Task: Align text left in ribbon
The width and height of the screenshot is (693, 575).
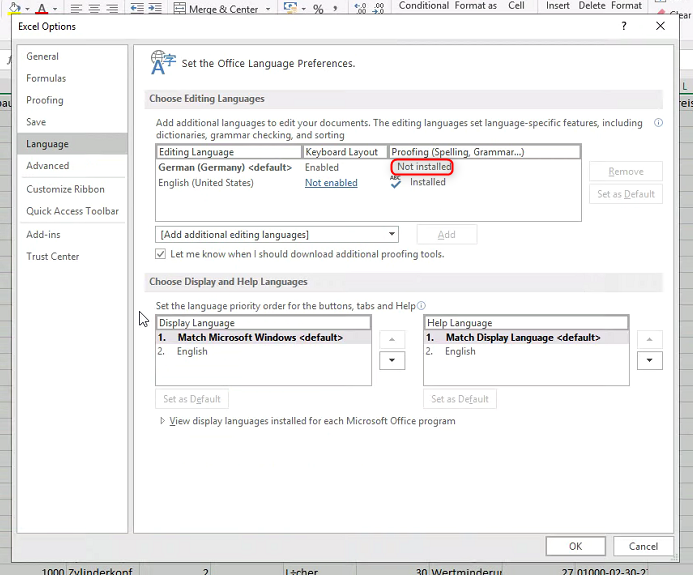Action: click(x=76, y=8)
